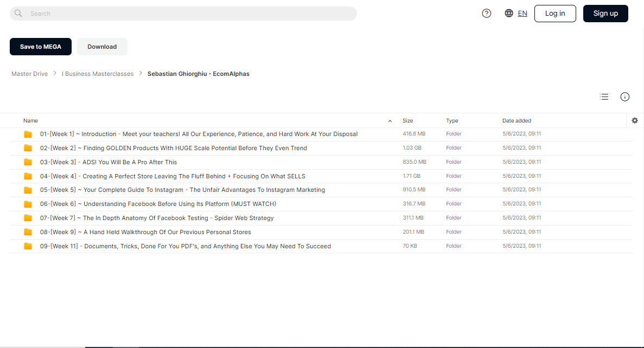Image resolution: width=644 pixels, height=348 pixels.
Task: Sort by Name column header
Action: click(30, 121)
